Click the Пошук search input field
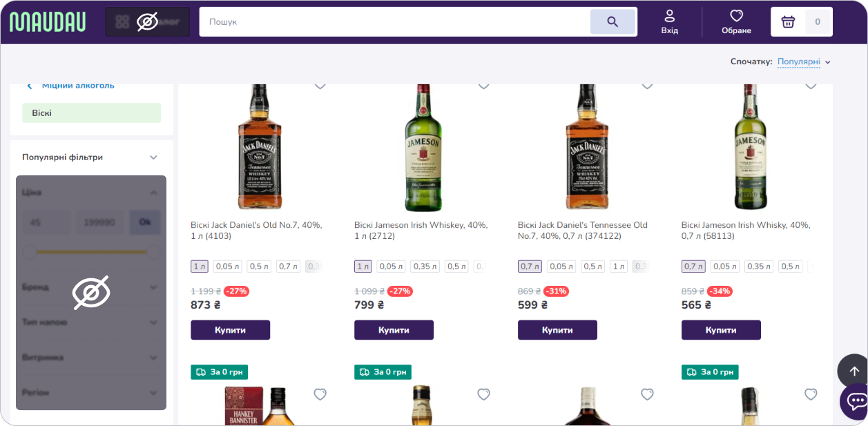 click(x=394, y=22)
